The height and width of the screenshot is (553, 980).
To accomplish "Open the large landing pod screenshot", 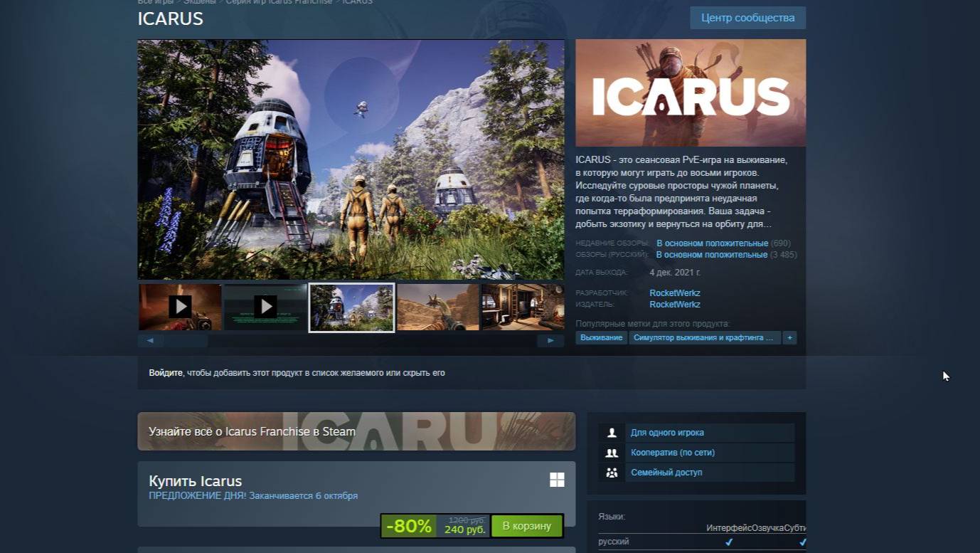I will pos(351,159).
